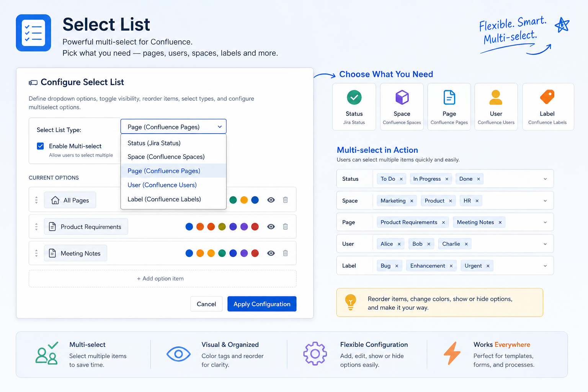Expand the Label multi-select chevron
588x392 pixels.
(545, 266)
